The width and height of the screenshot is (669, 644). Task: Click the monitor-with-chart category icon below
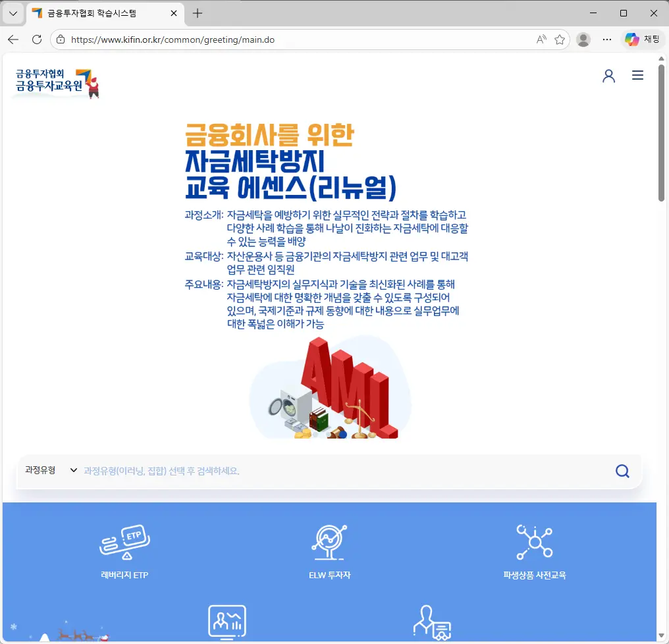pyautogui.click(x=227, y=622)
